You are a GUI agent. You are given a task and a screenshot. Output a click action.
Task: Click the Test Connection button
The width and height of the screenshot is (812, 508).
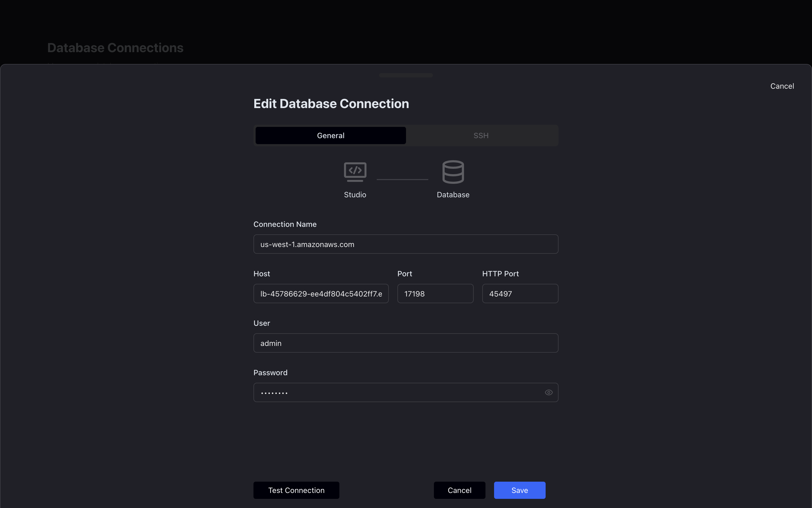(296, 490)
